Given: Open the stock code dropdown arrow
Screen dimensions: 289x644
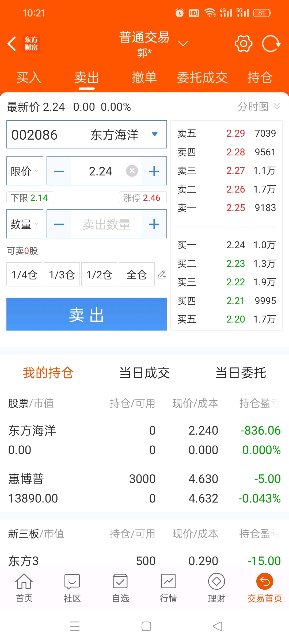Looking at the screenshot, I should (x=155, y=134).
